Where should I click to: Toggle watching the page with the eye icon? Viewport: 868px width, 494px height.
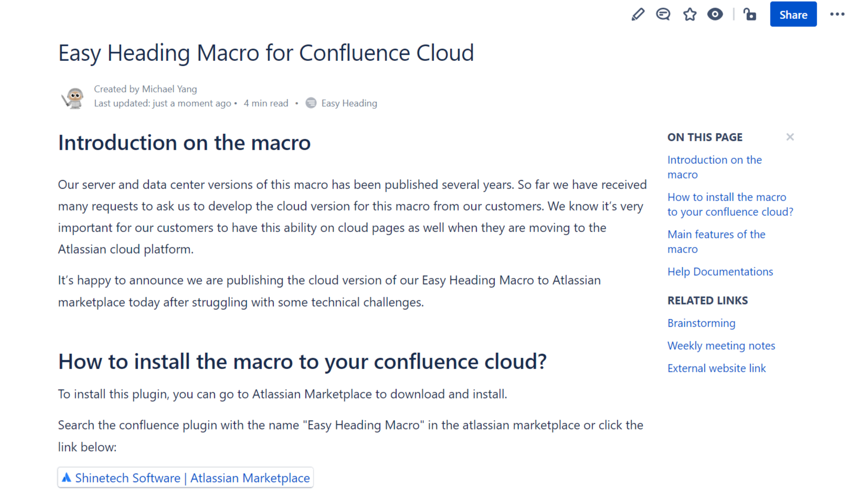(x=715, y=14)
